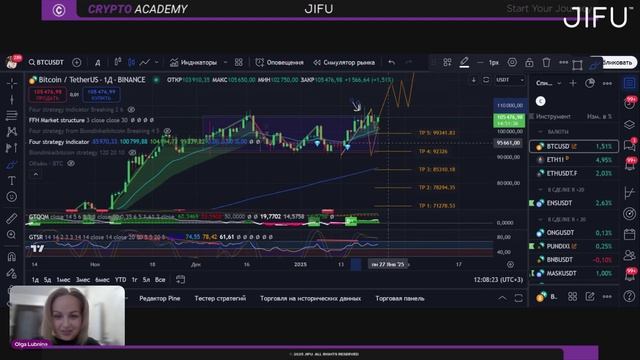
Task: Select the zoom in magnifier tool
Action: coord(11,235)
